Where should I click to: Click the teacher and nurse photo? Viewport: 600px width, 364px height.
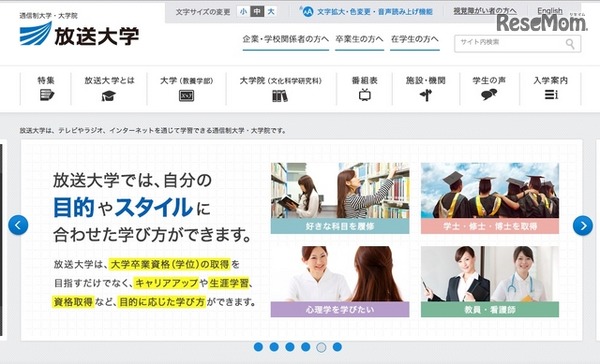tap(490, 274)
